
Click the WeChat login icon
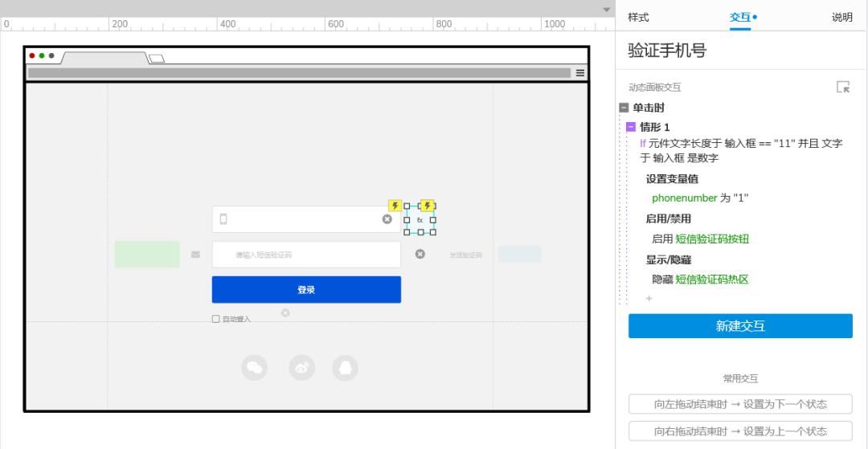click(254, 368)
